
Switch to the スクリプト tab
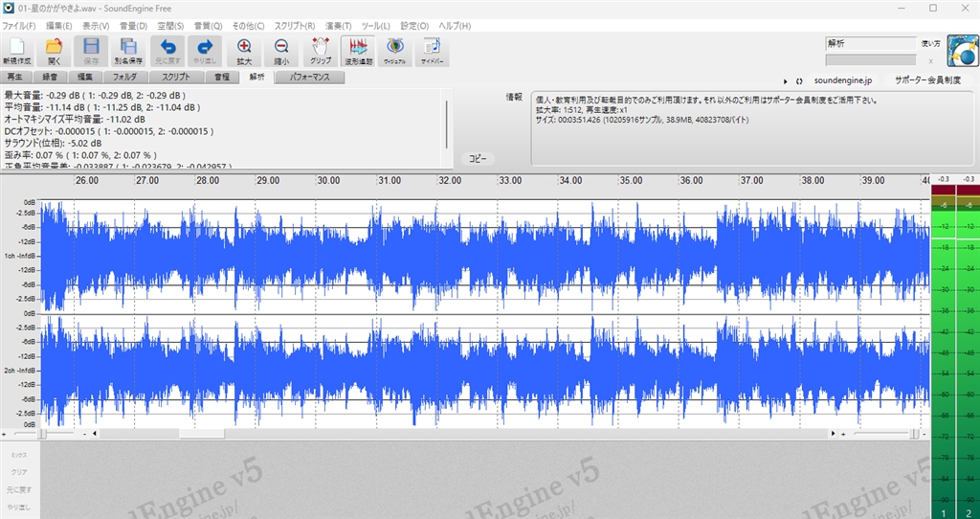177,77
